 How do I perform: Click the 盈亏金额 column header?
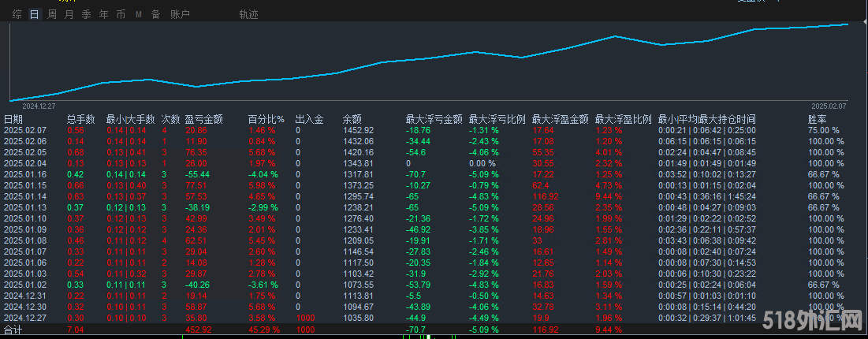pyautogui.click(x=203, y=120)
